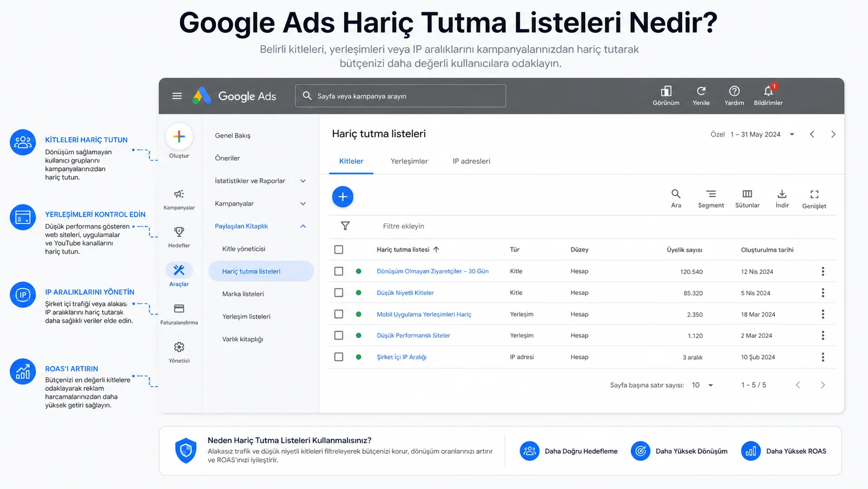The height and width of the screenshot is (489, 868).
Task: Select Hariç tutma listeleri menu item
Action: pos(261,271)
